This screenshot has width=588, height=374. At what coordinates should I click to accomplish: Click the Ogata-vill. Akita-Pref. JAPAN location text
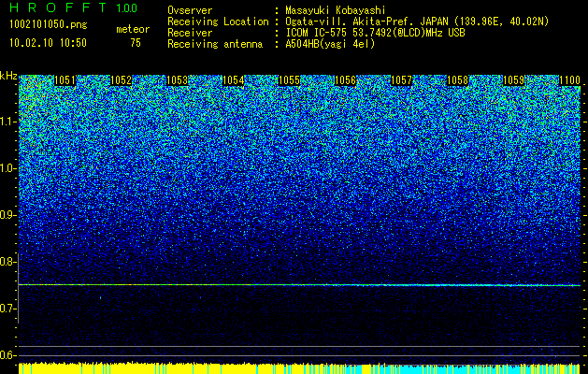(x=417, y=22)
